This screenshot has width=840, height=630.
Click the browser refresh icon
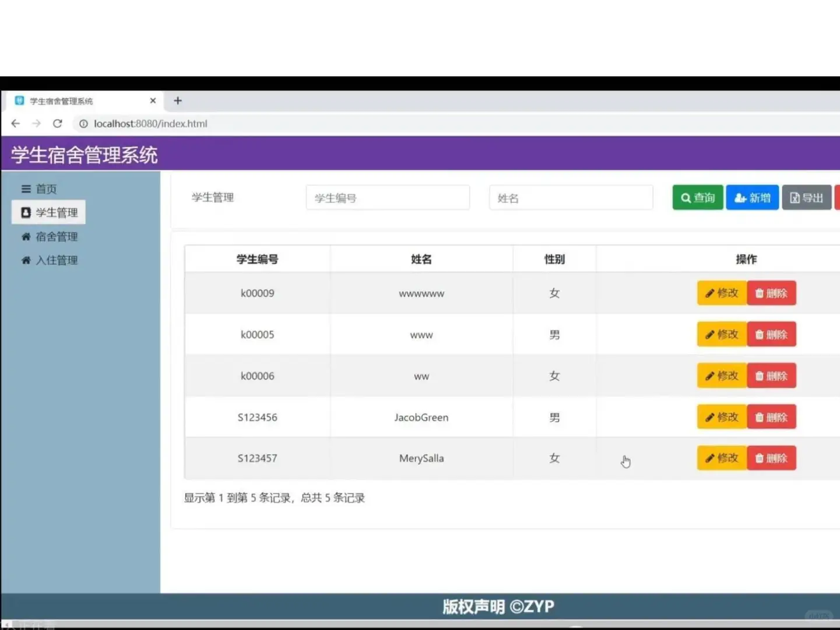pyautogui.click(x=57, y=123)
